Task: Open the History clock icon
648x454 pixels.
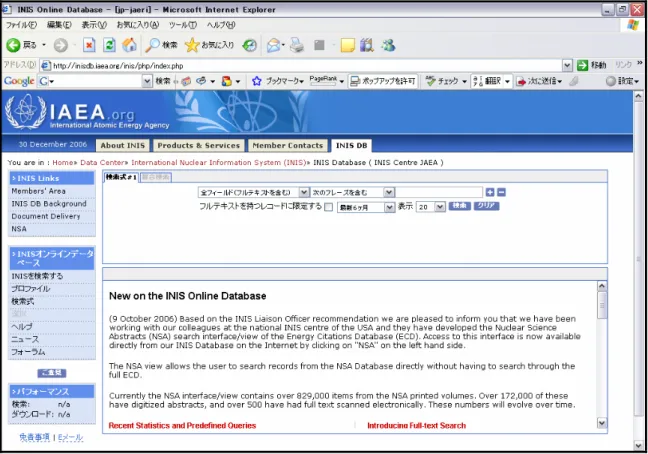Action: click(x=249, y=45)
